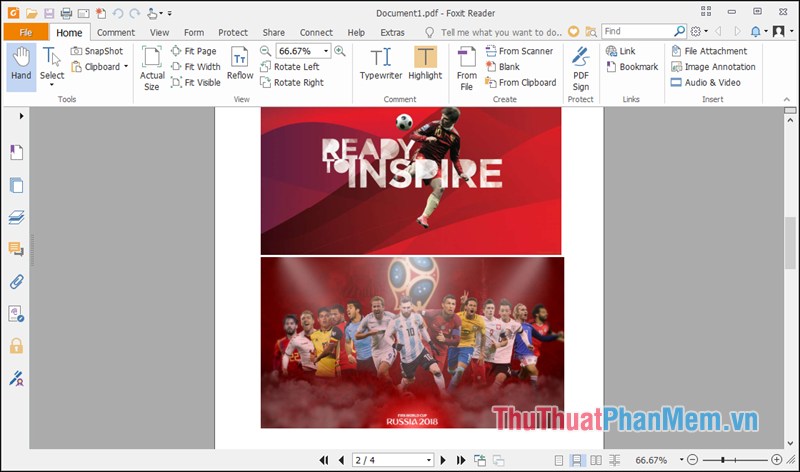Open the Connect tab
Image resolution: width=800 pixels, height=472 pixels.
tap(316, 32)
